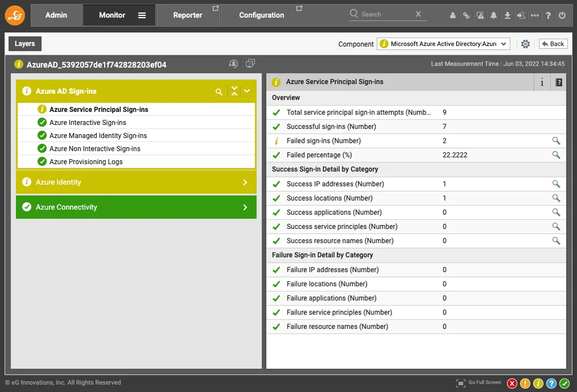Click Go Full Screen link
Viewport: 577px width, 392px height.
click(x=485, y=382)
